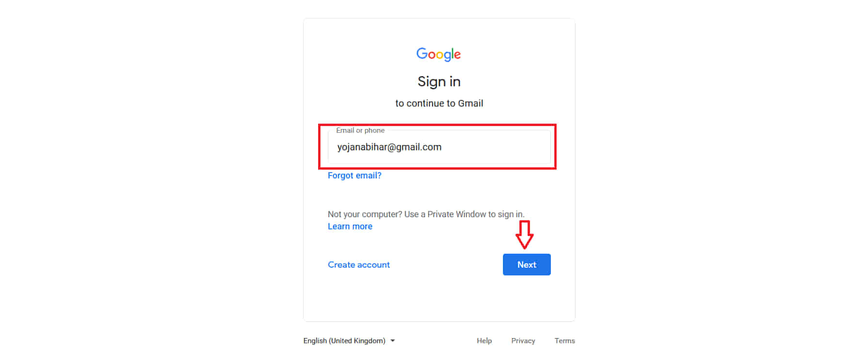The width and height of the screenshot is (868, 353).
Task: Click the 'Not your computer?' guest notice text
Action: pyautogui.click(x=426, y=214)
